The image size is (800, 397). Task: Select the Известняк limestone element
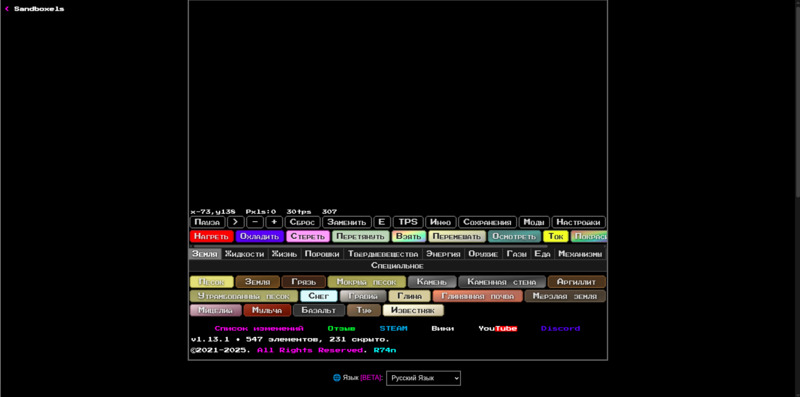pos(413,310)
